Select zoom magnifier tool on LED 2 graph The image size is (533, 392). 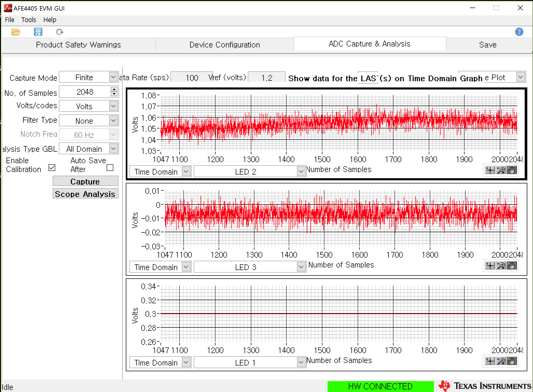(501, 170)
